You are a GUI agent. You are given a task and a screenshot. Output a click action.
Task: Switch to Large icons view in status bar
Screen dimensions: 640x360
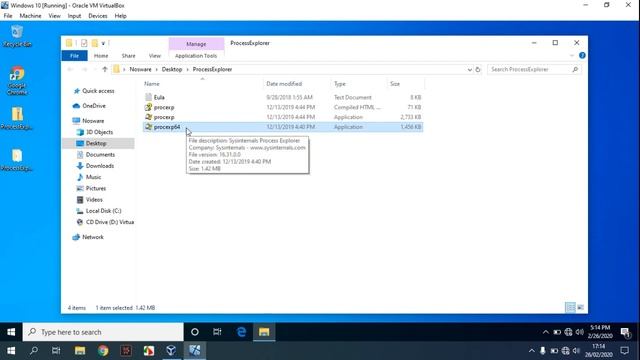(580, 307)
